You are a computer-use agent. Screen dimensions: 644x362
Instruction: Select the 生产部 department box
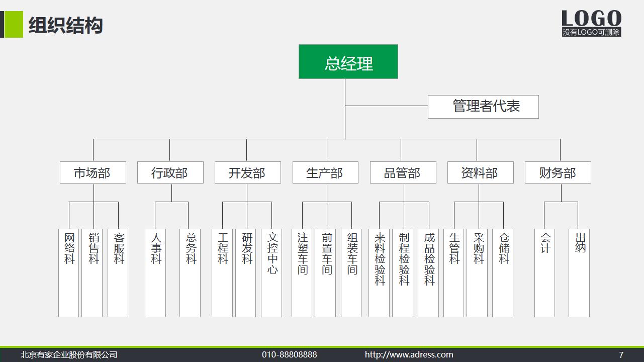(x=325, y=172)
